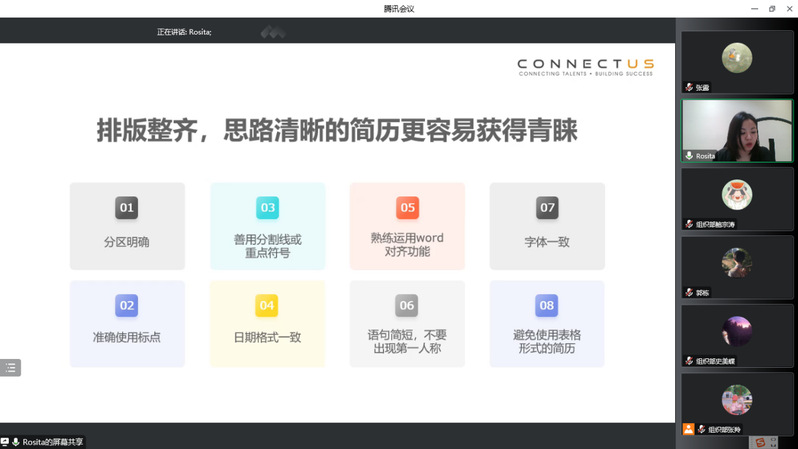Click the microphone icon on Rosita's video tile
Viewport: 798px width, 449px height.
(x=689, y=156)
